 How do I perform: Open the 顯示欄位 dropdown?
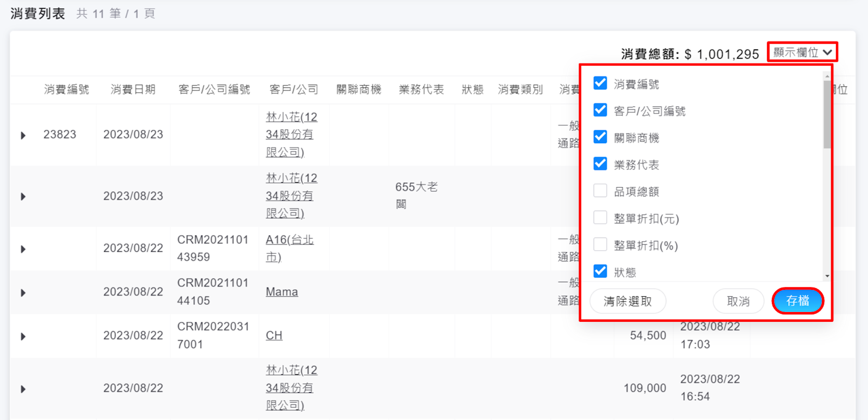pyautogui.click(x=802, y=53)
